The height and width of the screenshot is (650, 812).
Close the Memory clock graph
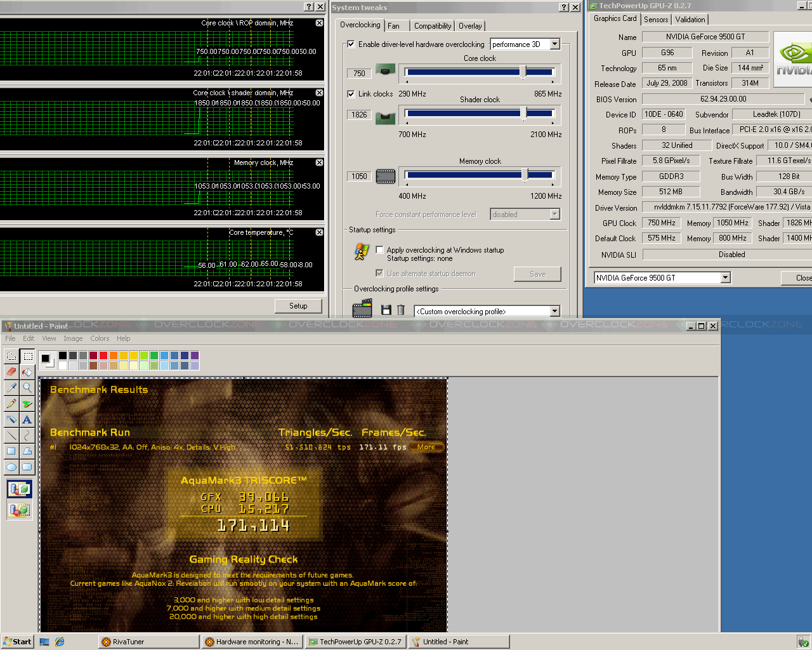click(319, 162)
